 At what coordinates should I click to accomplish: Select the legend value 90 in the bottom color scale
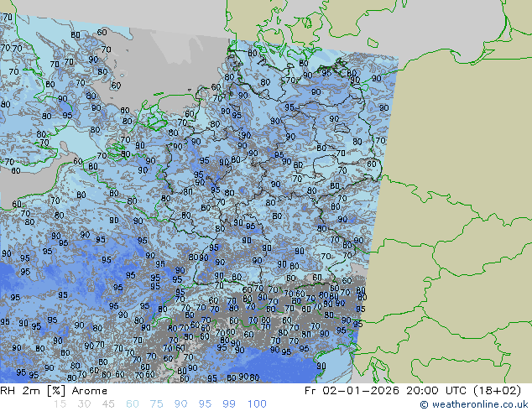[x=180, y=404]
